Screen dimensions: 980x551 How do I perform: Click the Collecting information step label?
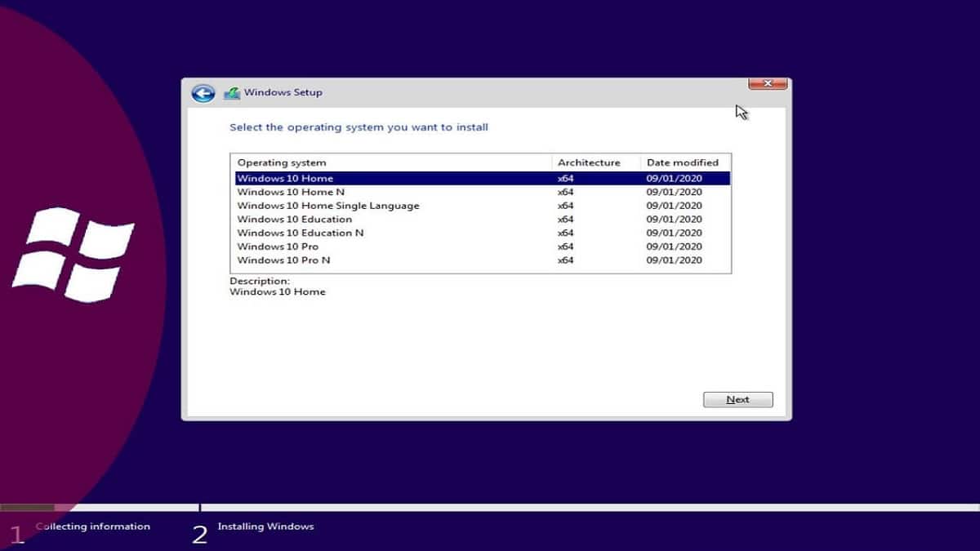pos(93,527)
